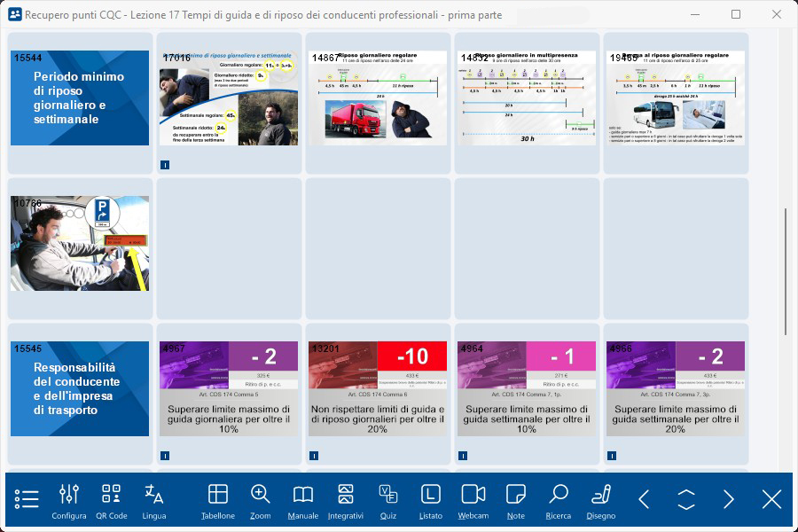The width and height of the screenshot is (798, 532).
Task: Open slide 17016 riposo giornaliero e settimanale
Action: coord(229,98)
